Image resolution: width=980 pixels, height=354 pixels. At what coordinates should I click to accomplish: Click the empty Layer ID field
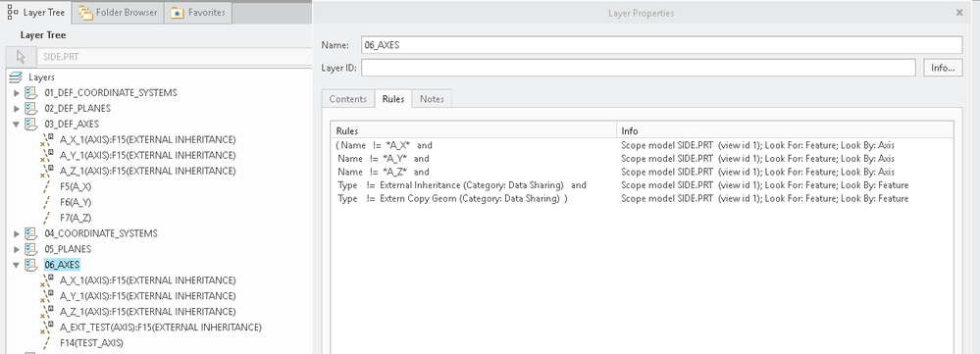638,68
